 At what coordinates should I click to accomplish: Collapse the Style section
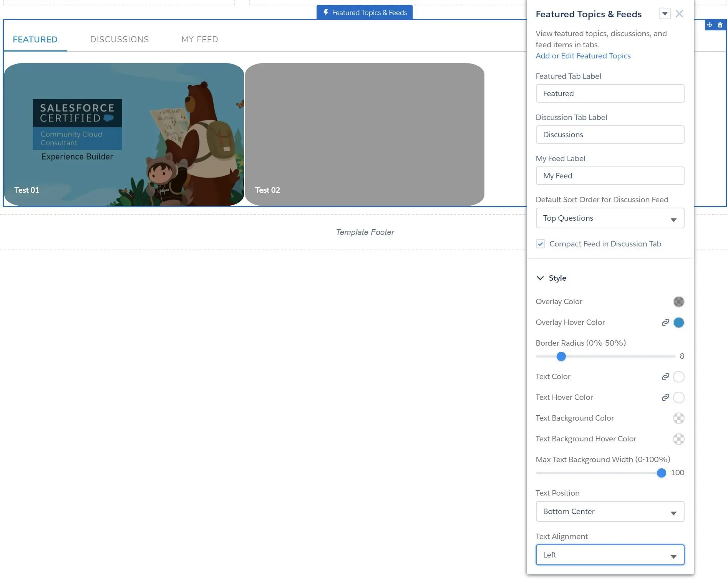click(551, 278)
